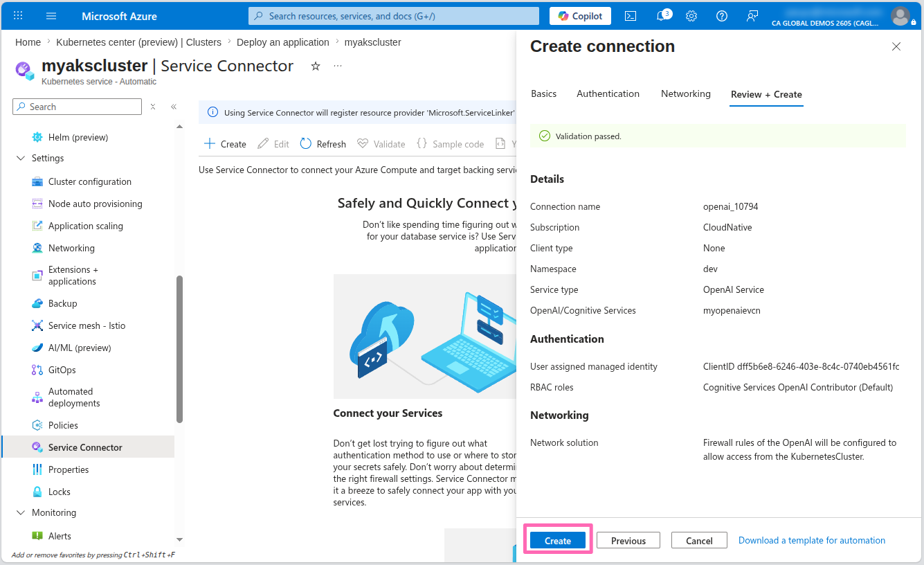Image resolution: width=924 pixels, height=565 pixels.
Task: Click the sidebar scrollbar thumb
Action: (180, 349)
